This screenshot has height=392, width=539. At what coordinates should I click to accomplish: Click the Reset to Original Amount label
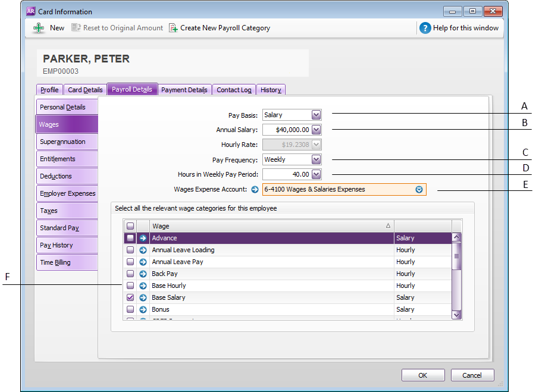pos(123,28)
